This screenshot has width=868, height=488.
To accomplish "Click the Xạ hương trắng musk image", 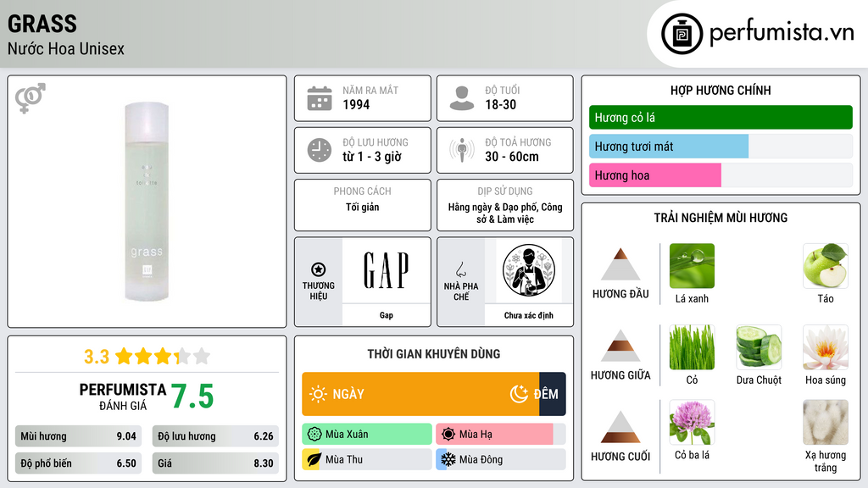I will (826, 423).
